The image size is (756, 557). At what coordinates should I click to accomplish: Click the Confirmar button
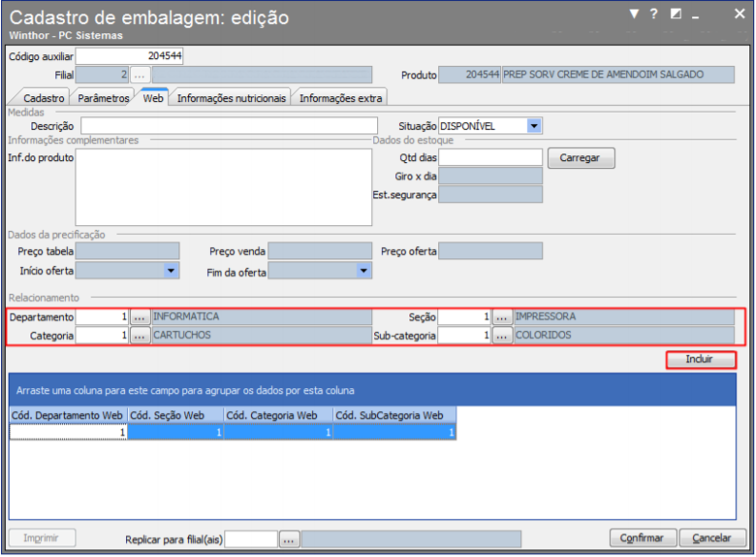click(642, 538)
